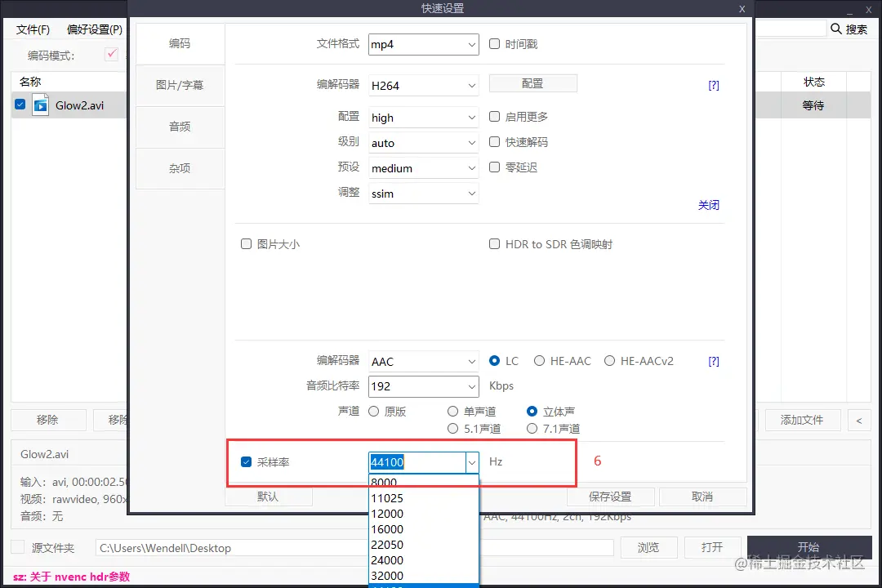Open the 预设 medium dropdown
882x588 pixels.
click(x=424, y=168)
